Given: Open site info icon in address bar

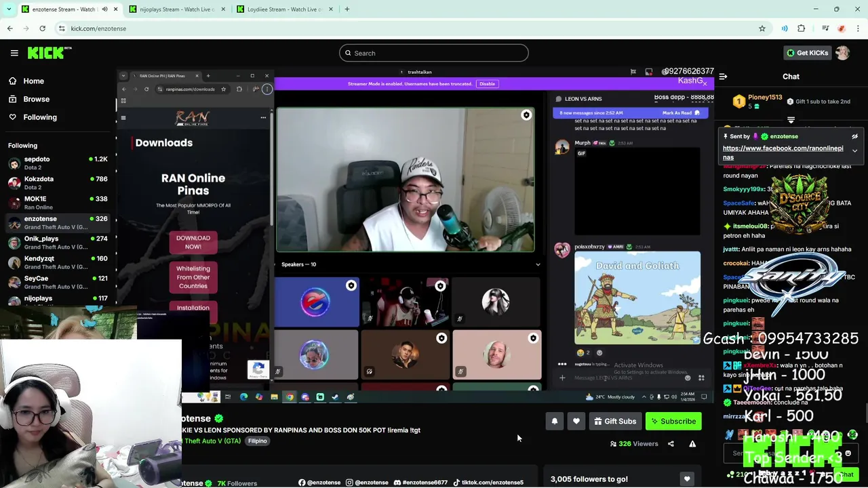Looking at the screenshot, I should [x=62, y=28].
